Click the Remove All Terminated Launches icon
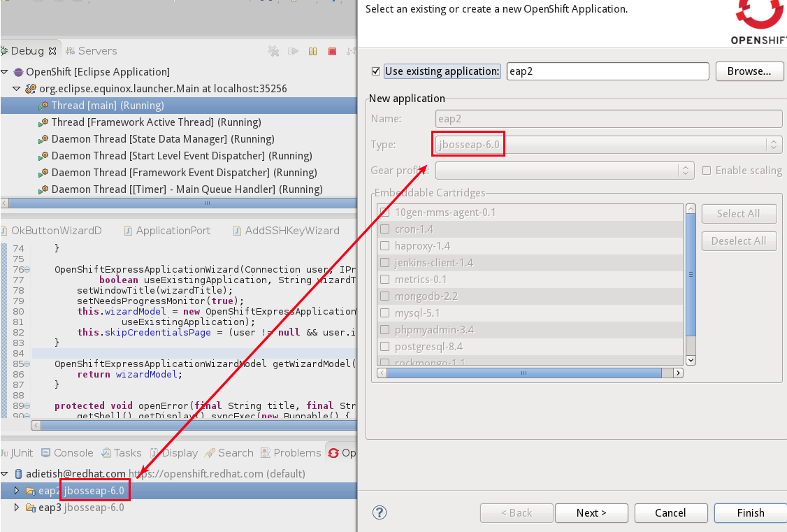This screenshot has width=787, height=532. pyautogui.click(x=273, y=51)
